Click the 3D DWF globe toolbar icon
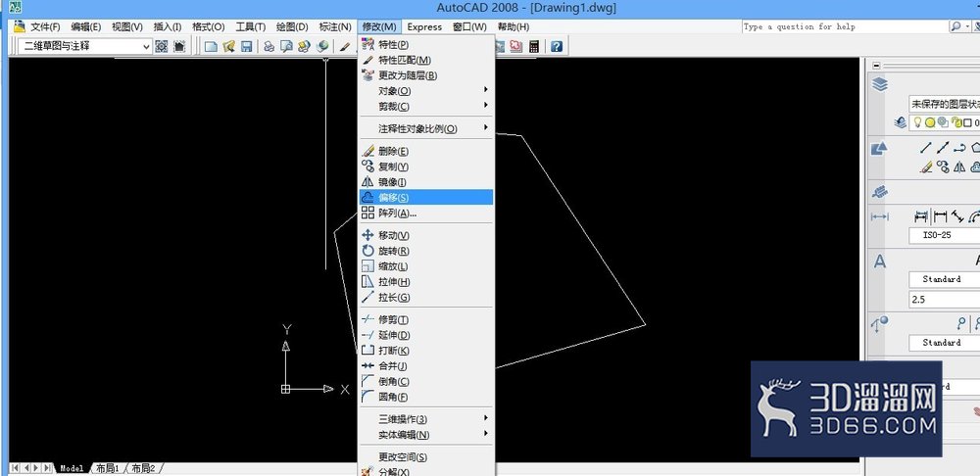The width and height of the screenshot is (980, 476). pos(322,46)
